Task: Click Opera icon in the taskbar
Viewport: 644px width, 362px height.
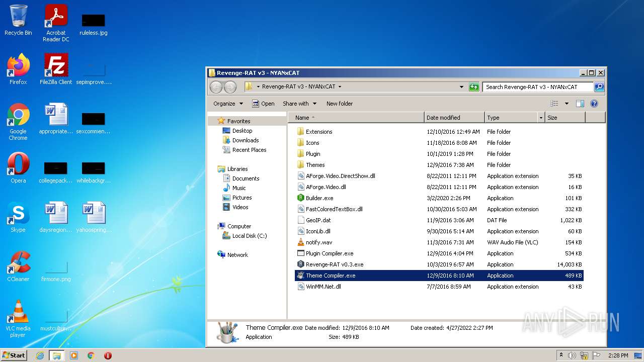Action: pos(108,355)
